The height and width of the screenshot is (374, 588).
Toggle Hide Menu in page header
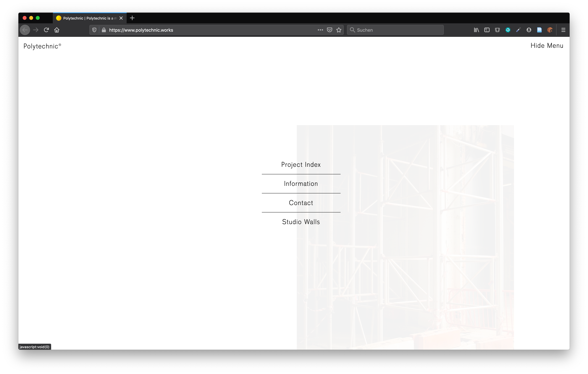point(547,46)
